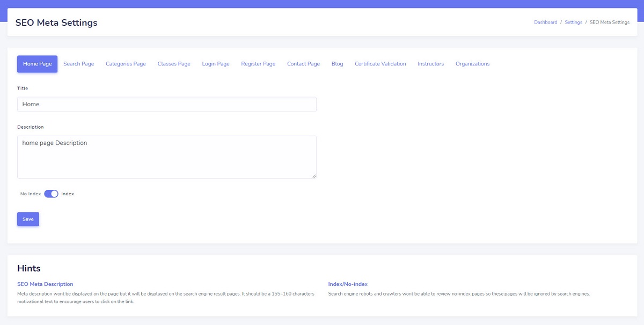Image resolution: width=644 pixels, height=325 pixels.
Task: Click the Index label beside the switch
Action: 68,194
